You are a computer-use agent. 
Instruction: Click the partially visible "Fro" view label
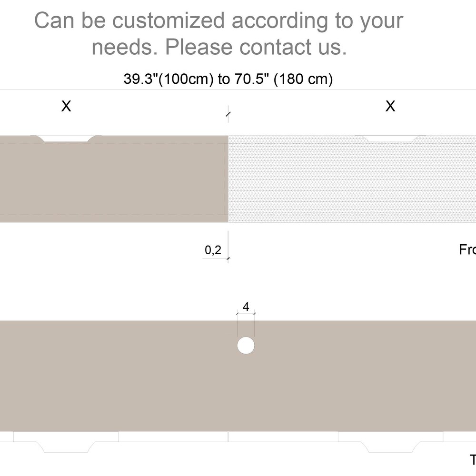(x=467, y=249)
